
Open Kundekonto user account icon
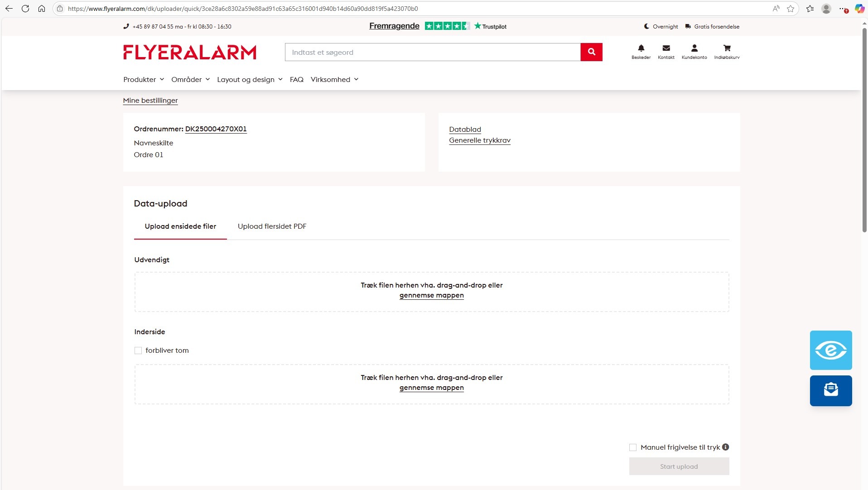tap(694, 48)
